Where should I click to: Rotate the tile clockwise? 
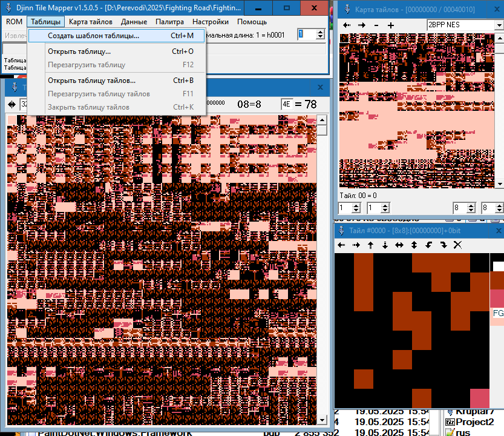tap(443, 245)
